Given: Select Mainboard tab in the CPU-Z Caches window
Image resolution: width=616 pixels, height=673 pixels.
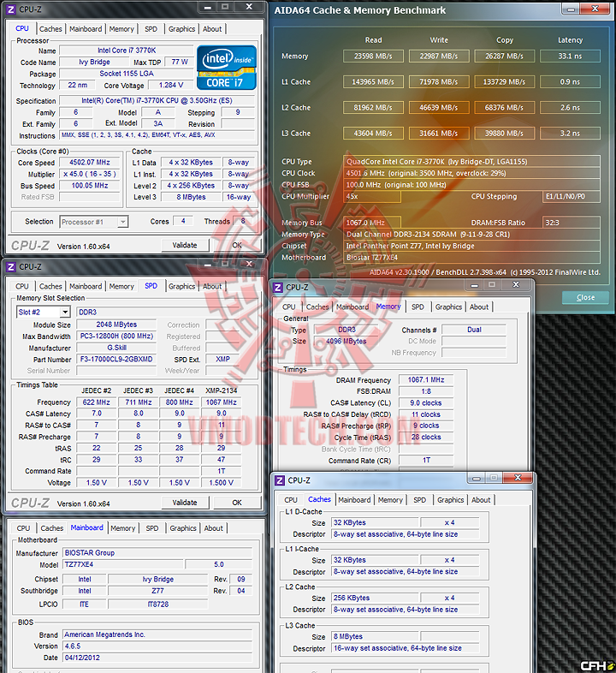Looking at the screenshot, I should tap(354, 500).
